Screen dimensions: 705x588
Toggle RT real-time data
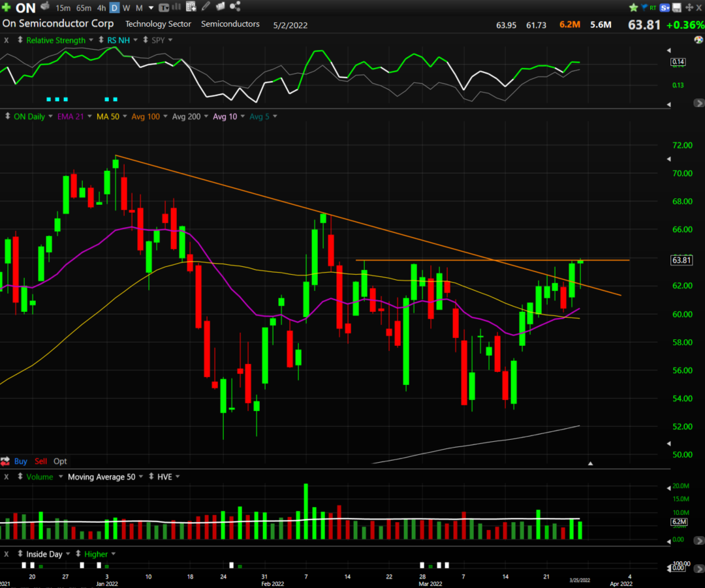point(652,8)
